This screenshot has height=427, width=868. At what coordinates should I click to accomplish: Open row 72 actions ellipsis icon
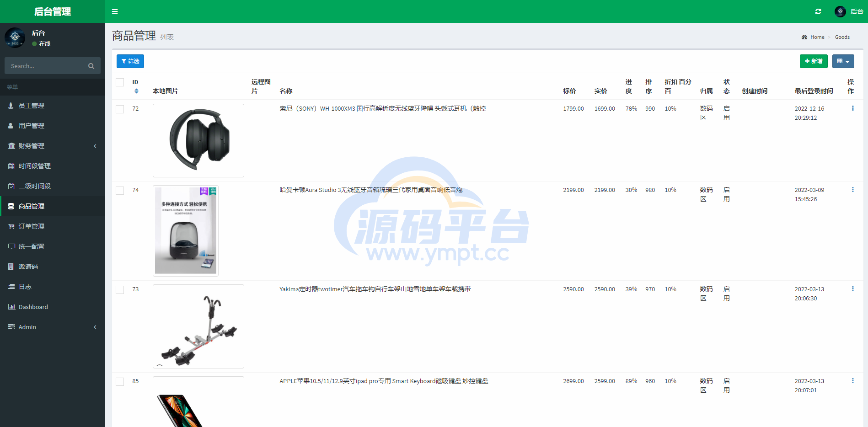click(x=852, y=108)
